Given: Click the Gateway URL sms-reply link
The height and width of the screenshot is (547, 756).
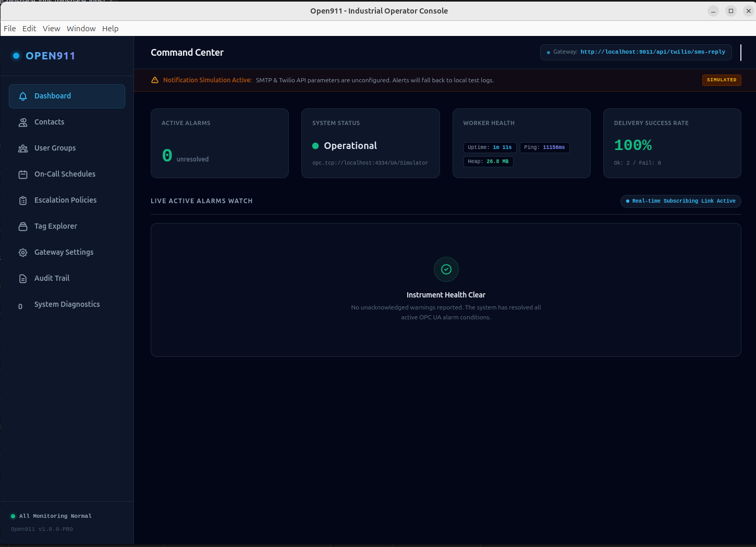Looking at the screenshot, I should pos(653,52).
